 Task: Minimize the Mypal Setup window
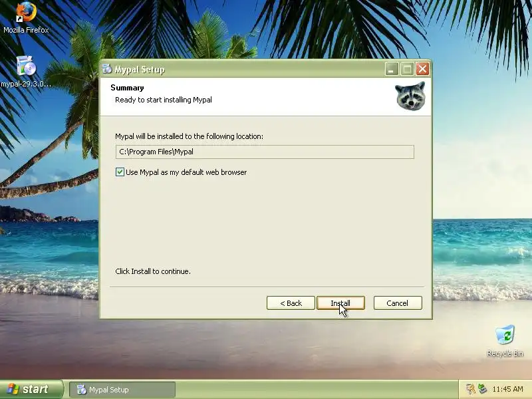click(x=391, y=69)
